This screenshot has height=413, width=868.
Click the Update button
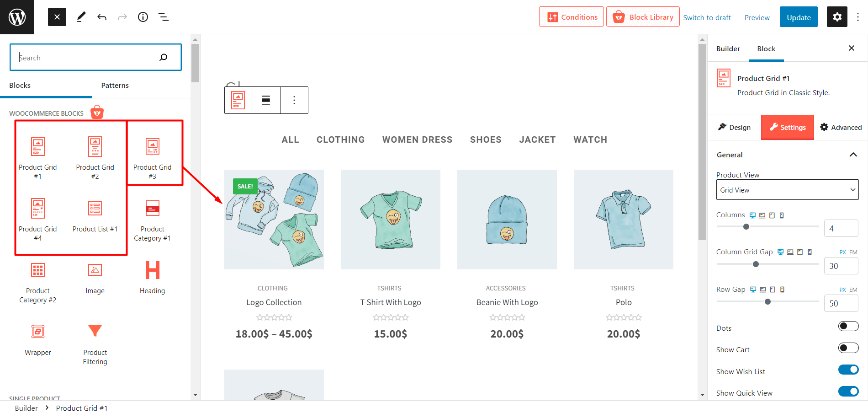coord(798,17)
